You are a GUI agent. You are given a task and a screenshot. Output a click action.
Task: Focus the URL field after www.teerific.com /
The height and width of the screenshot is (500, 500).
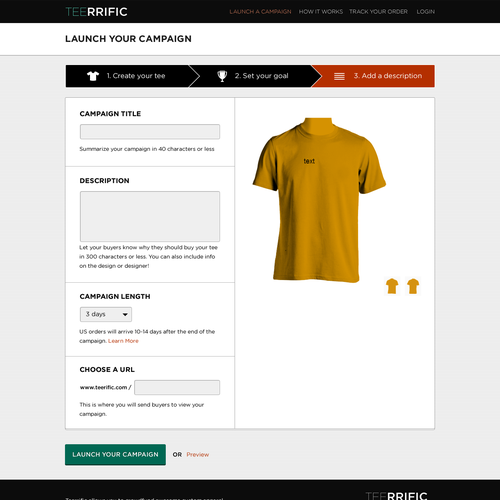click(177, 387)
